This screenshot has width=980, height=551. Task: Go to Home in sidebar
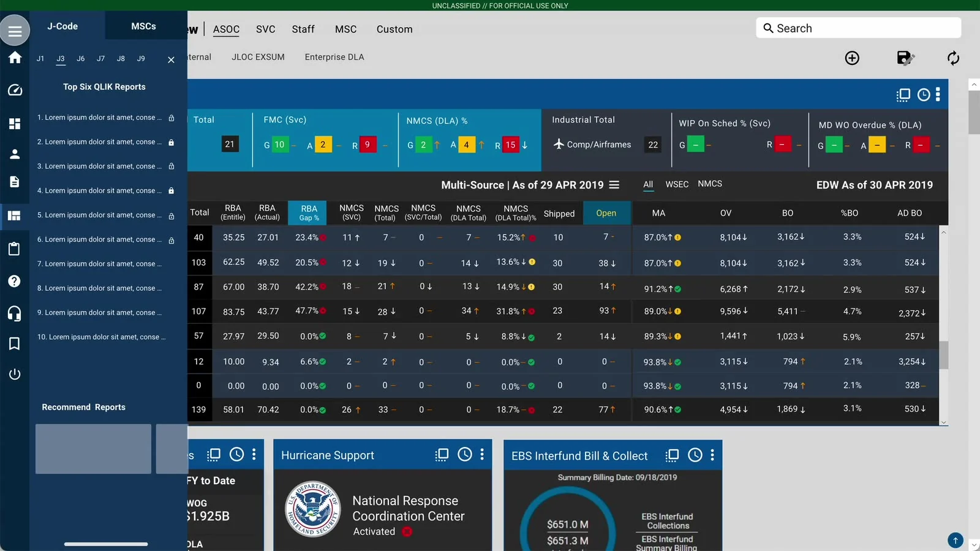point(15,58)
